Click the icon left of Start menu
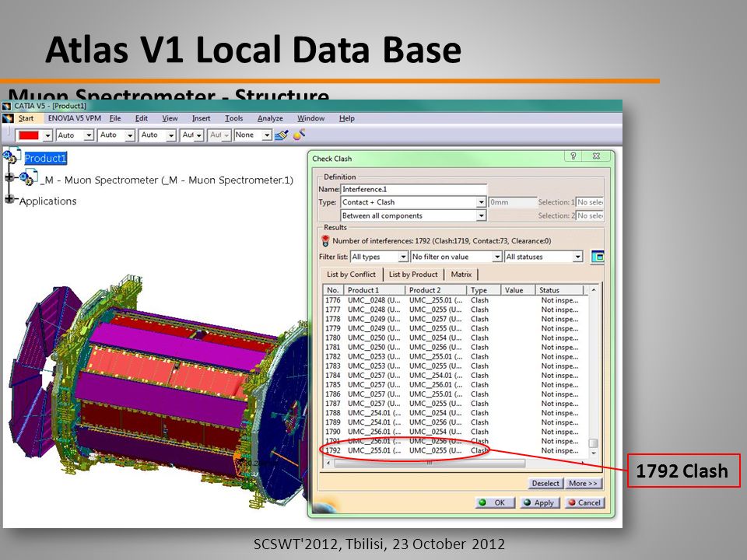 [8, 118]
